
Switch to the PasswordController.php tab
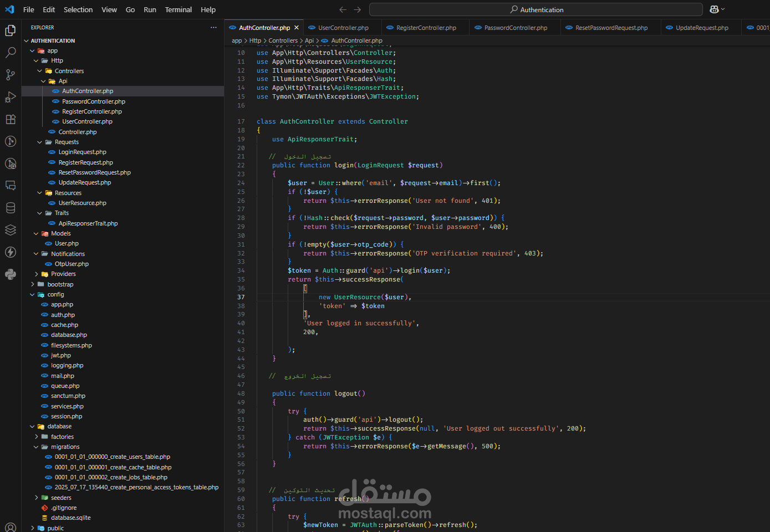coord(515,28)
